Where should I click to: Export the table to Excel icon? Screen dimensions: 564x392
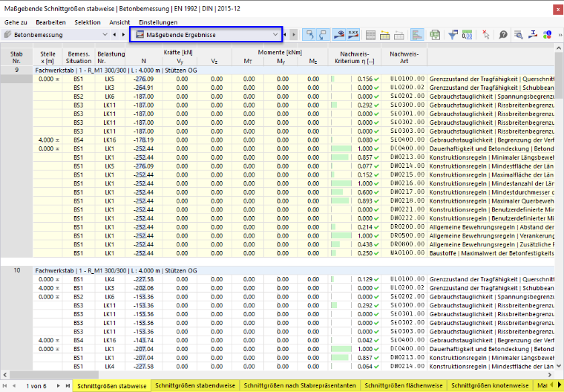tap(435, 35)
